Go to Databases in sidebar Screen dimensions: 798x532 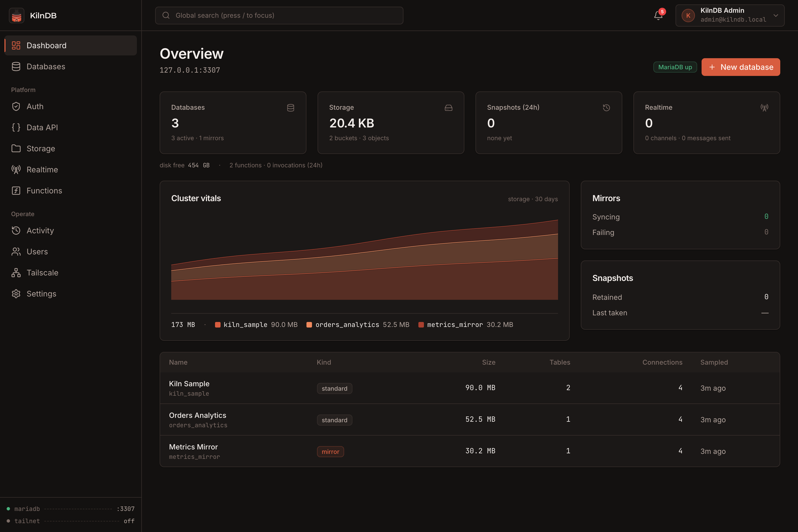[71, 66]
